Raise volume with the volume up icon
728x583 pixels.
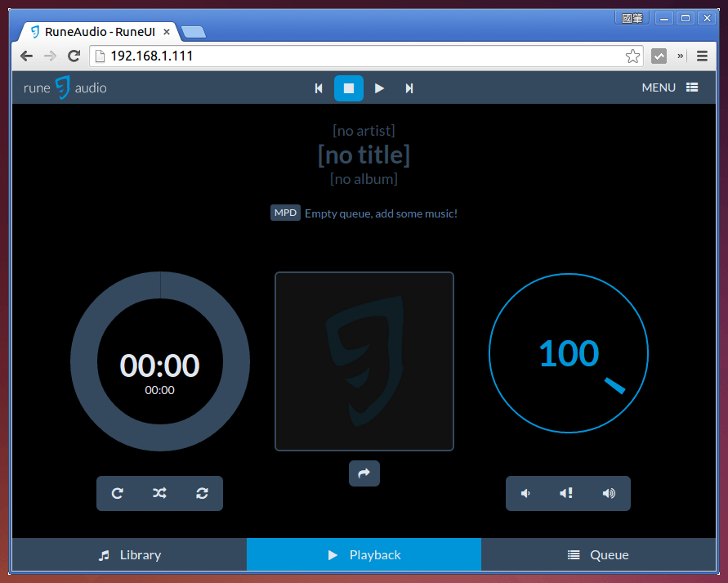tap(609, 493)
